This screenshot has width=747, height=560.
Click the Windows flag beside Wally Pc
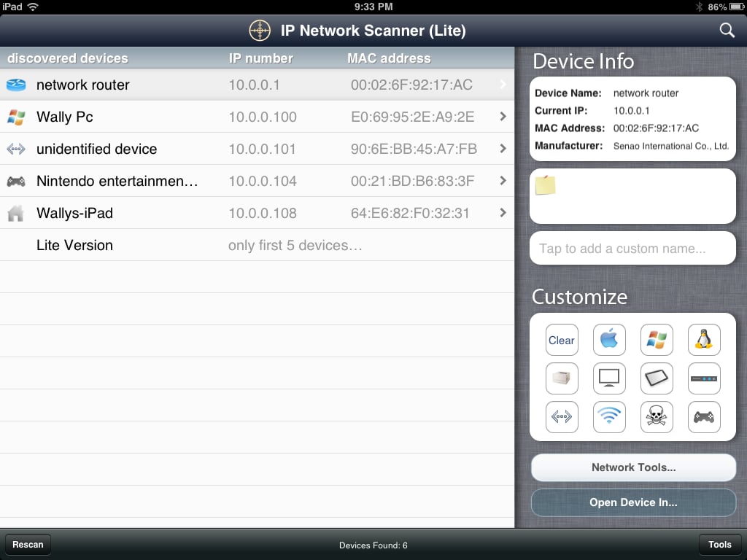click(x=16, y=117)
